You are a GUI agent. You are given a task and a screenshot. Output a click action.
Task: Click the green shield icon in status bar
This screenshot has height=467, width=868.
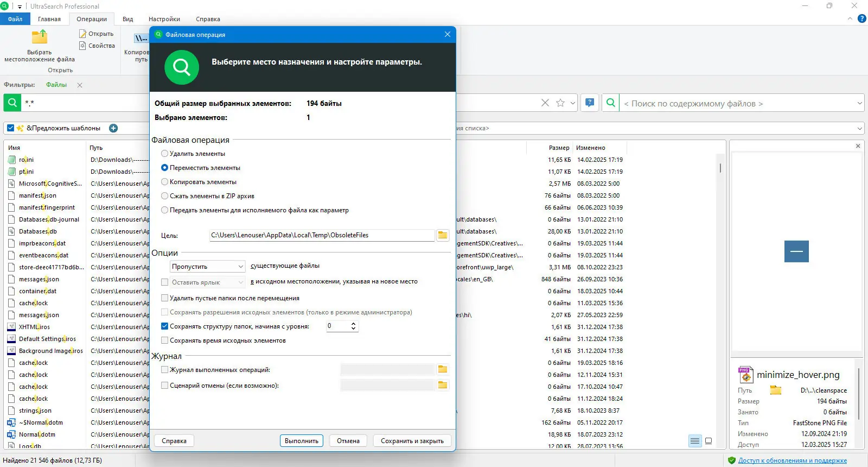(x=732, y=460)
